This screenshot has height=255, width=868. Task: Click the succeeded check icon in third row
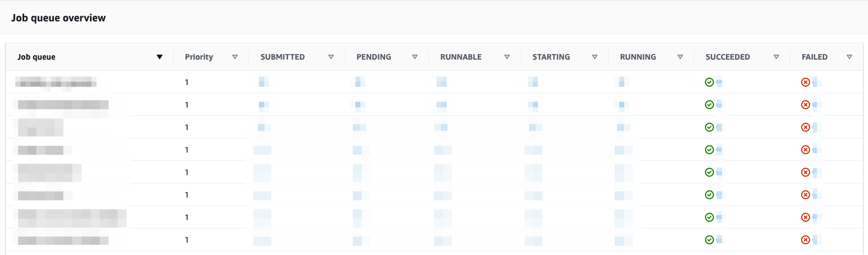pyautogui.click(x=709, y=127)
